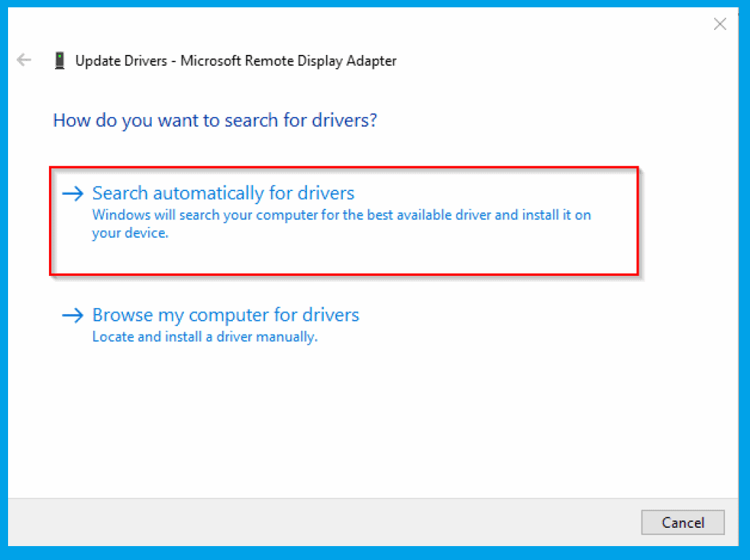This screenshot has height=560, width=750.
Task: Click 'Update Drivers - Microsoft Remote Display Adapter' title
Action: point(236,61)
